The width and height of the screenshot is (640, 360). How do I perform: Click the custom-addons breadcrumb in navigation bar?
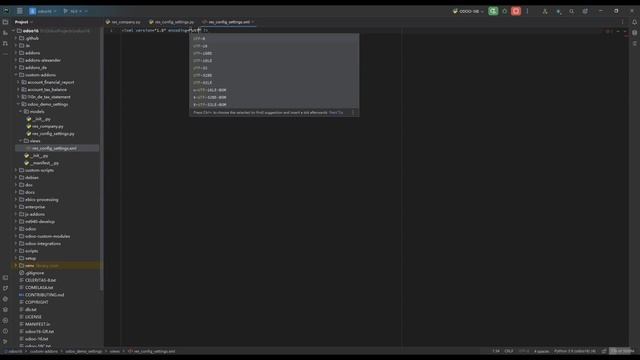click(x=44, y=351)
